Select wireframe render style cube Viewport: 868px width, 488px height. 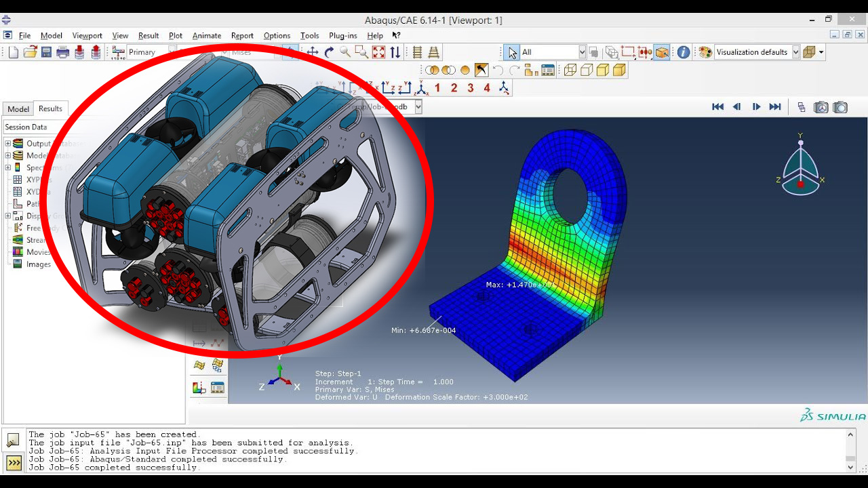pyautogui.click(x=570, y=70)
